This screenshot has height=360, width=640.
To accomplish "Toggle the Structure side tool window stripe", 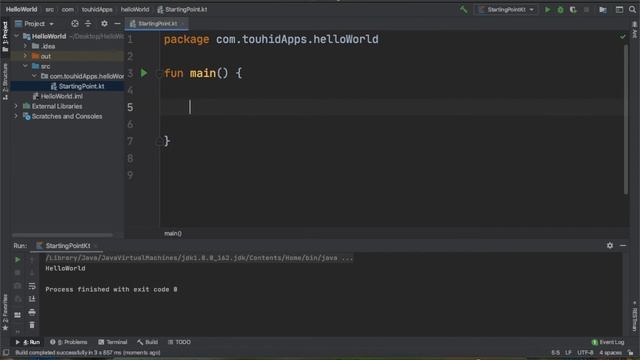I will coord(5,82).
